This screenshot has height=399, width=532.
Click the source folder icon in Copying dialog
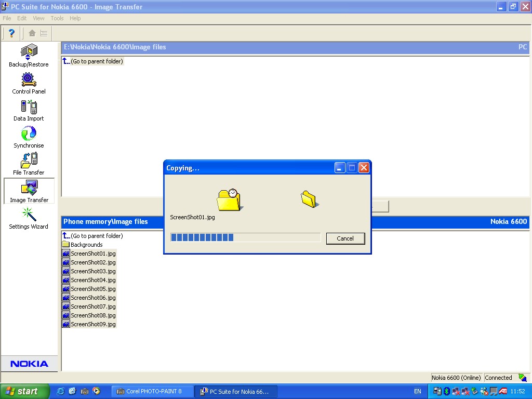[x=229, y=199]
